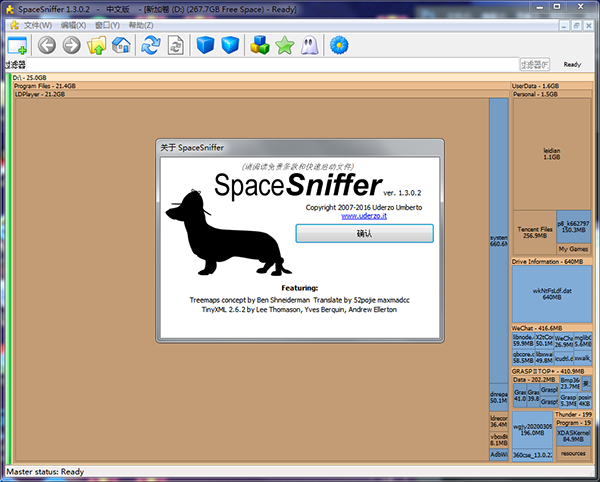Click the 过滤器(F) filter button
Viewport: 600px width, 482px height.
535,64
